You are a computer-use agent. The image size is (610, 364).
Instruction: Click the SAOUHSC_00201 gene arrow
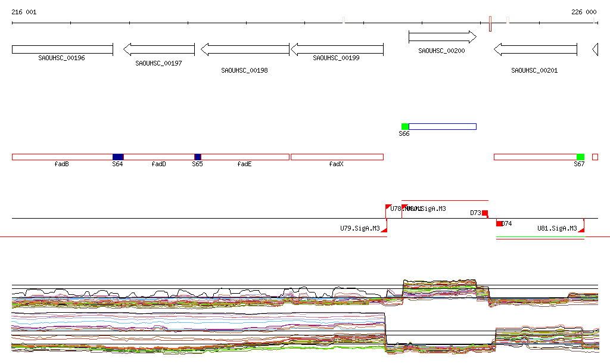[x=535, y=49]
